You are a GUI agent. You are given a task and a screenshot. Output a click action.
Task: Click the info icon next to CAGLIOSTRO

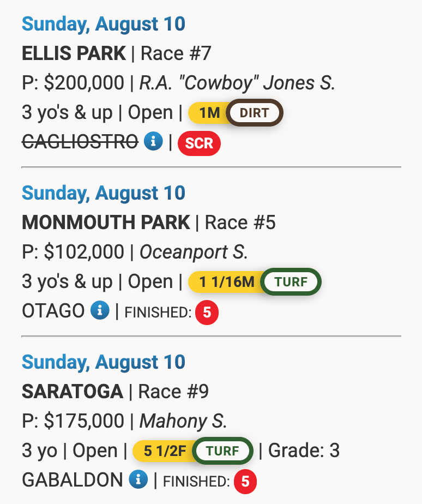click(x=153, y=142)
